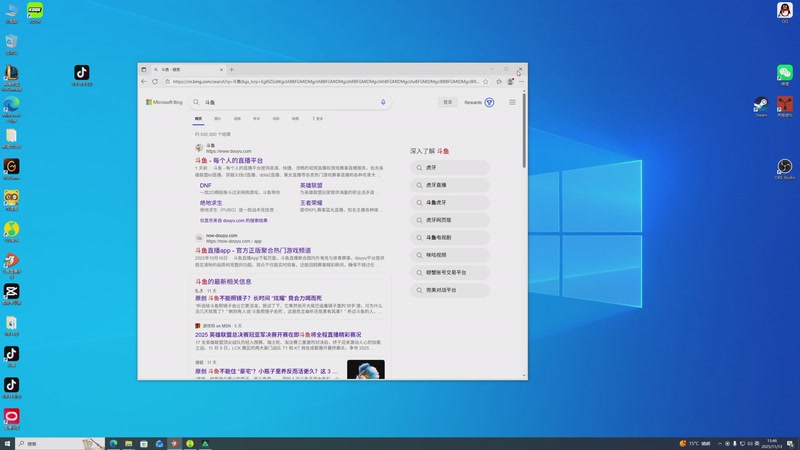Click the scrollbar's down arrow

pos(524,376)
